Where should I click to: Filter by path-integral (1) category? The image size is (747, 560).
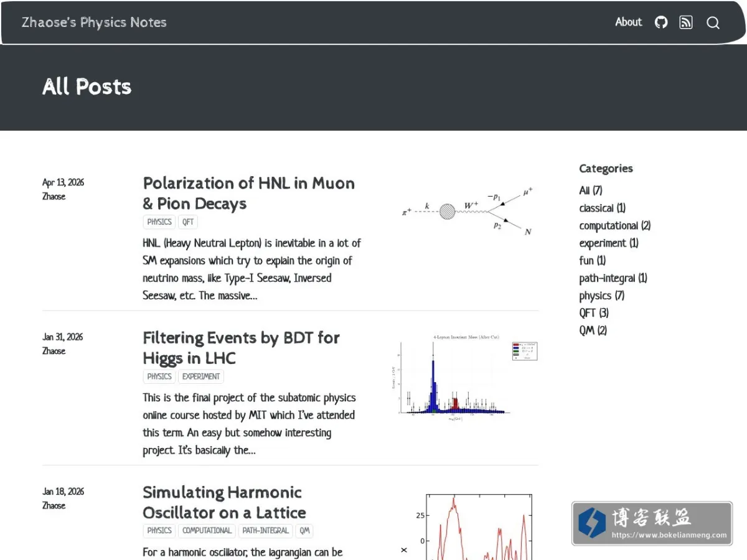(613, 278)
